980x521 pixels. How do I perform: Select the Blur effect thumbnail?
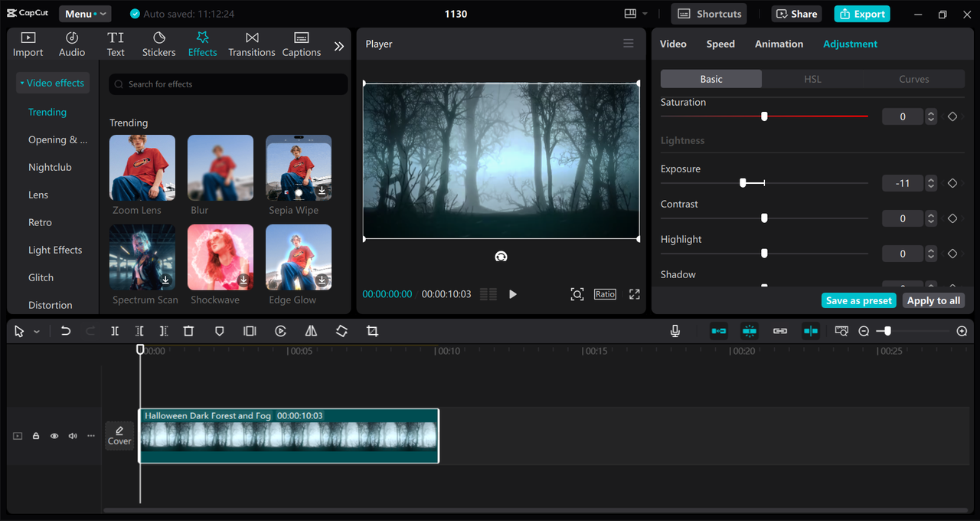[x=220, y=168]
